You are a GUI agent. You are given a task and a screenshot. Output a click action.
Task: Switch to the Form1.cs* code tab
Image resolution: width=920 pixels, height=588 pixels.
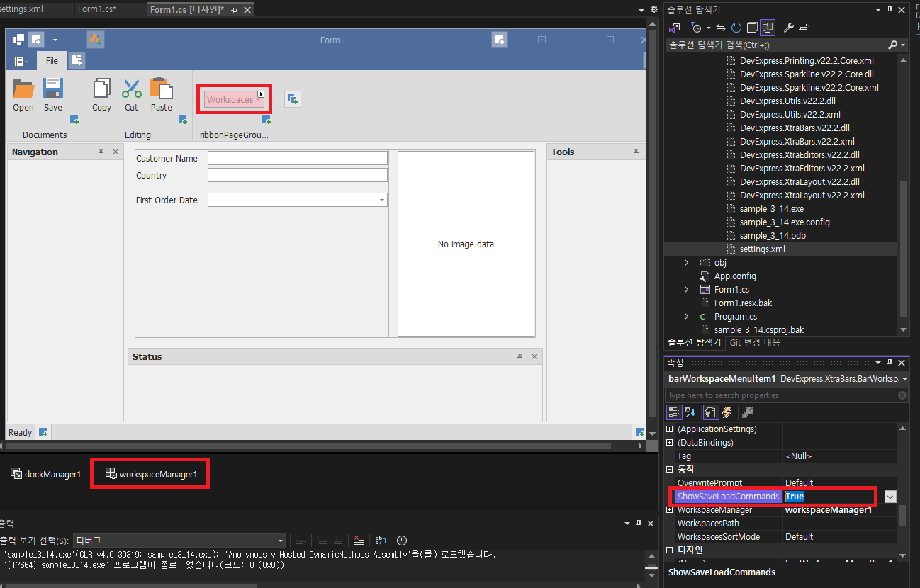pos(97,9)
